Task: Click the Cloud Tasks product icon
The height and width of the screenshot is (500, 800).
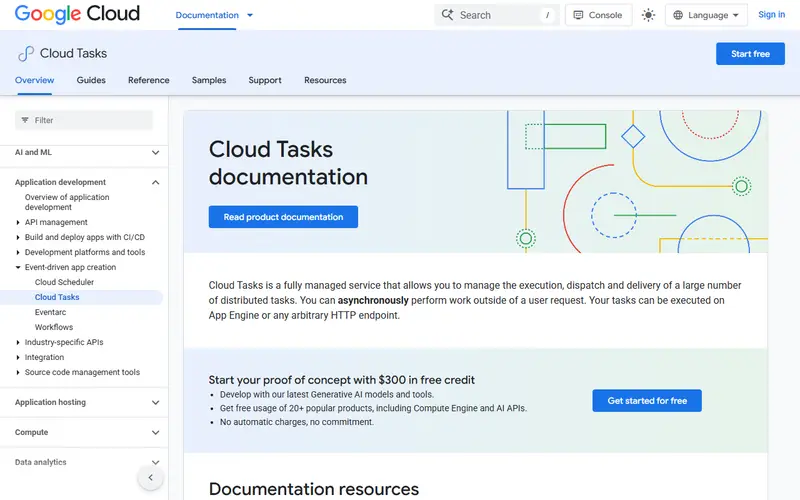Action: (x=26, y=54)
